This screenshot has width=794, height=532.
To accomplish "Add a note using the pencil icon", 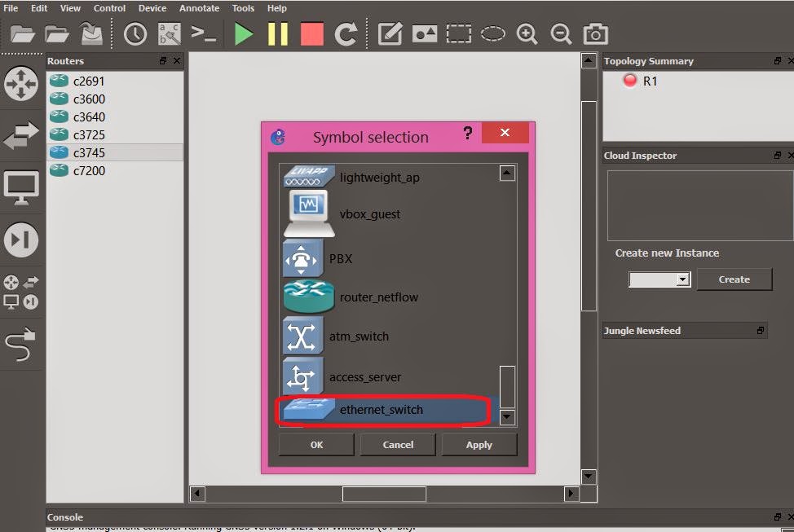I will pos(389,33).
